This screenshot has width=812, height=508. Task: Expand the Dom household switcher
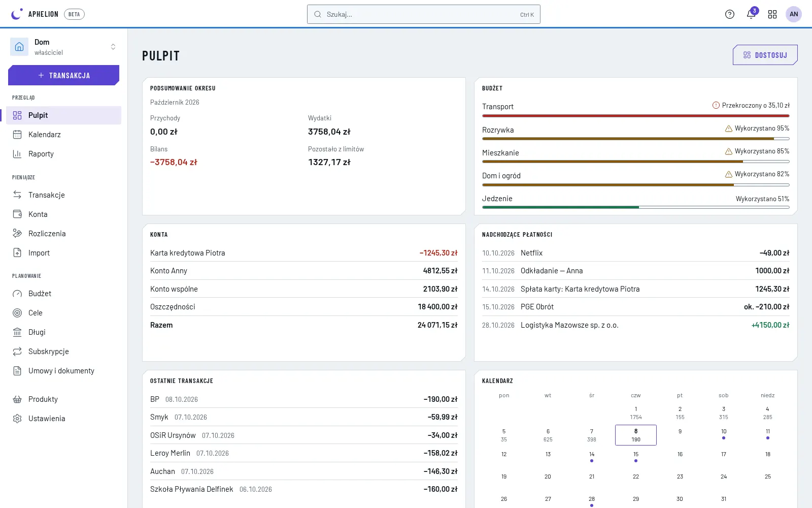[64, 47]
